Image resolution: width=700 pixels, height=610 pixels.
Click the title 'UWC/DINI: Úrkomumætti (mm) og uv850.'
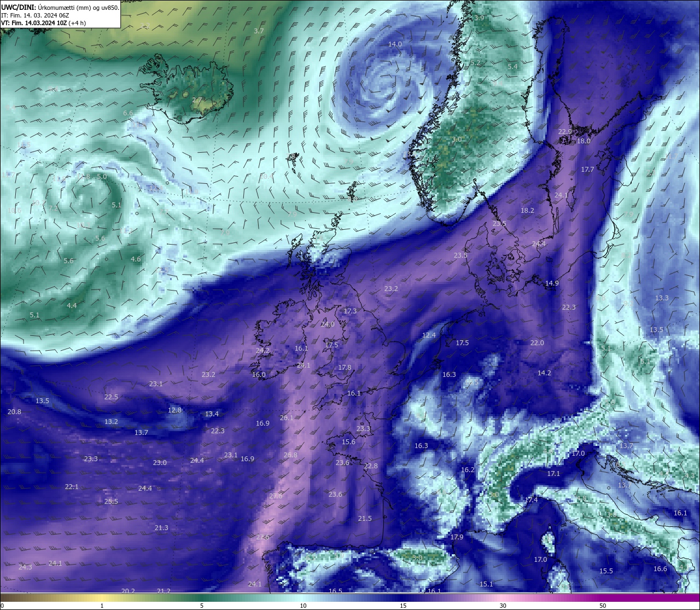[x=60, y=7]
